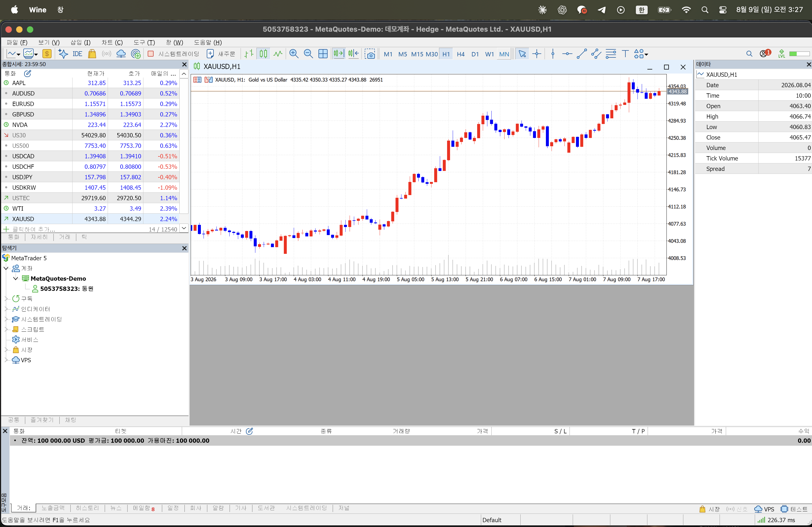Select the arrow cursor tool
The width and height of the screenshot is (812, 527).
(x=522, y=53)
